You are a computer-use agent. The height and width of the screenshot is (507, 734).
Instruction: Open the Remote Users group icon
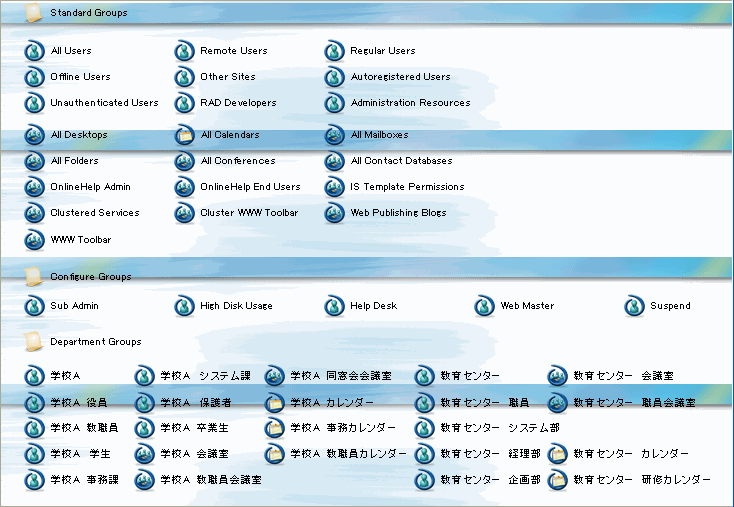[184, 51]
